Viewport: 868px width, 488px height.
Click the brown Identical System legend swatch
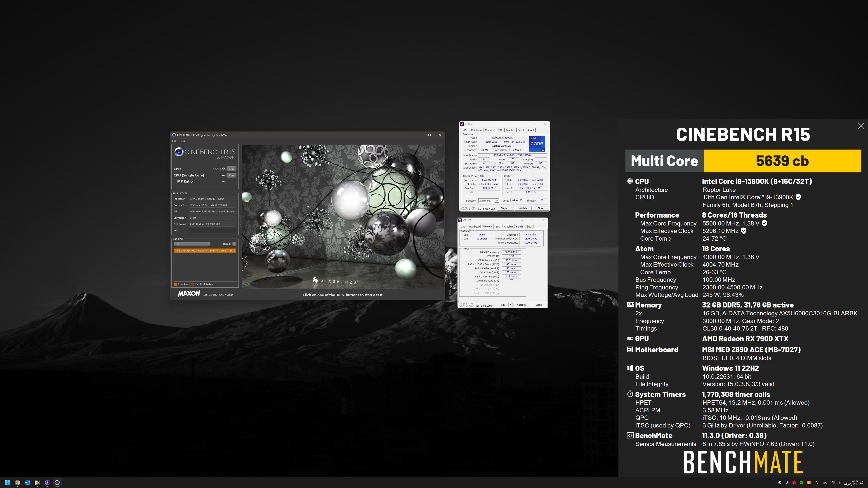click(x=192, y=284)
